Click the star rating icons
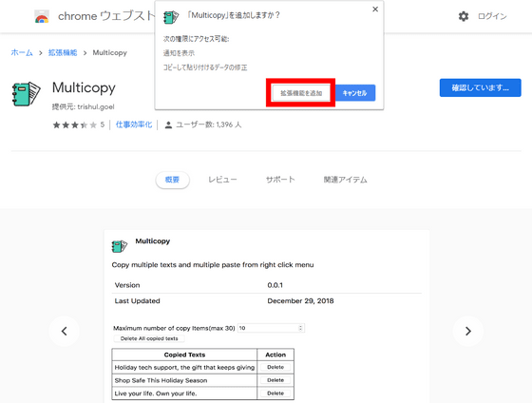 (75, 125)
